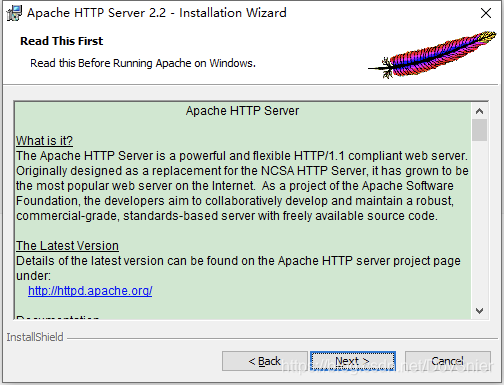Click the readme scrollbar thumb
504x385 pixels.
point(479,130)
